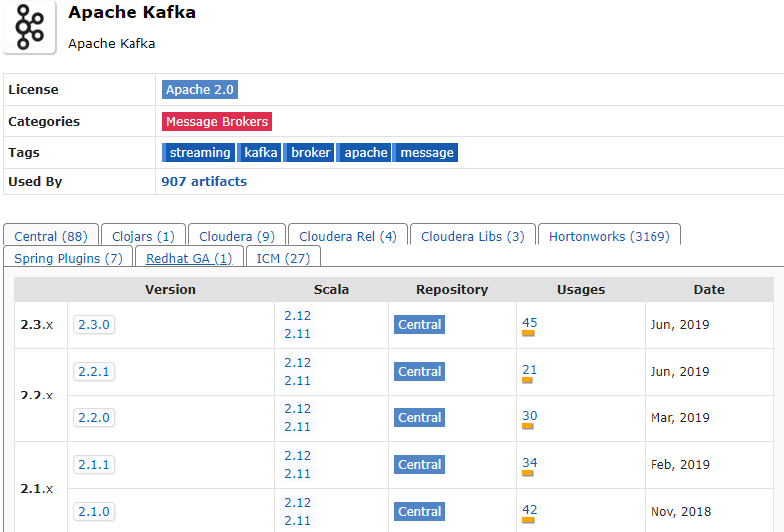Open the Apache 2.0 license badge
This screenshot has height=532, width=784.
pos(200,90)
